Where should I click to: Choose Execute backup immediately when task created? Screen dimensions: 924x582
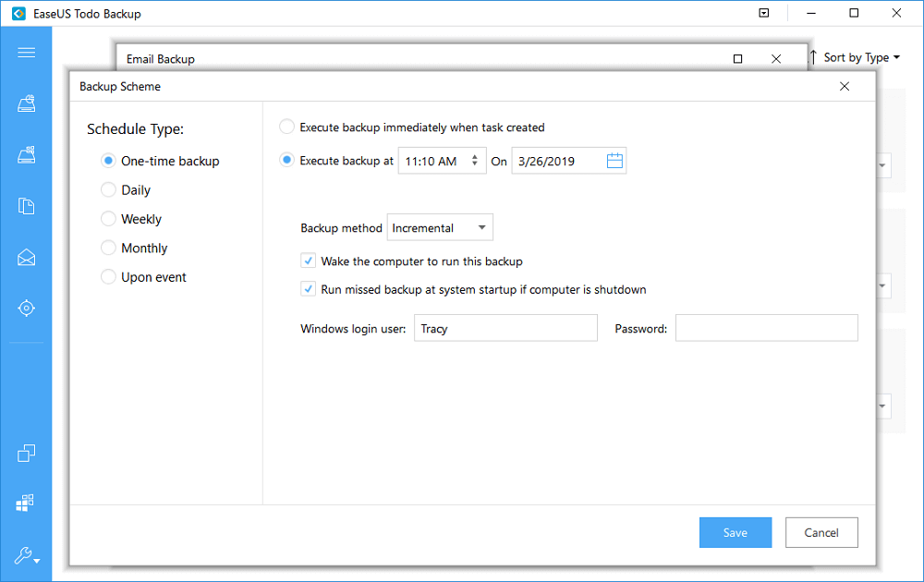pyautogui.click(x=412, y=127)
